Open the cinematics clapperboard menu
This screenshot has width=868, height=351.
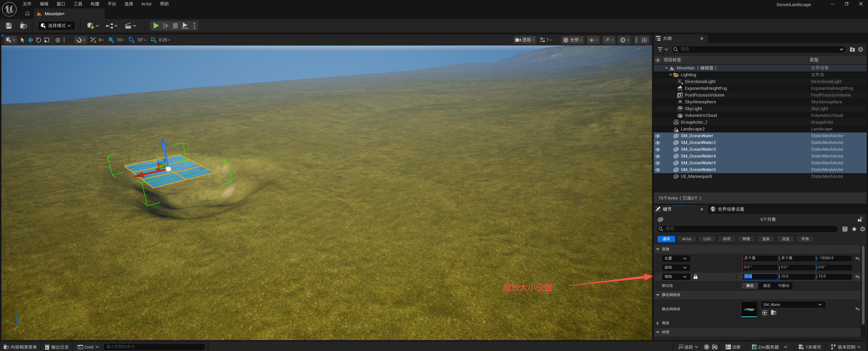[x=131, y=26]
